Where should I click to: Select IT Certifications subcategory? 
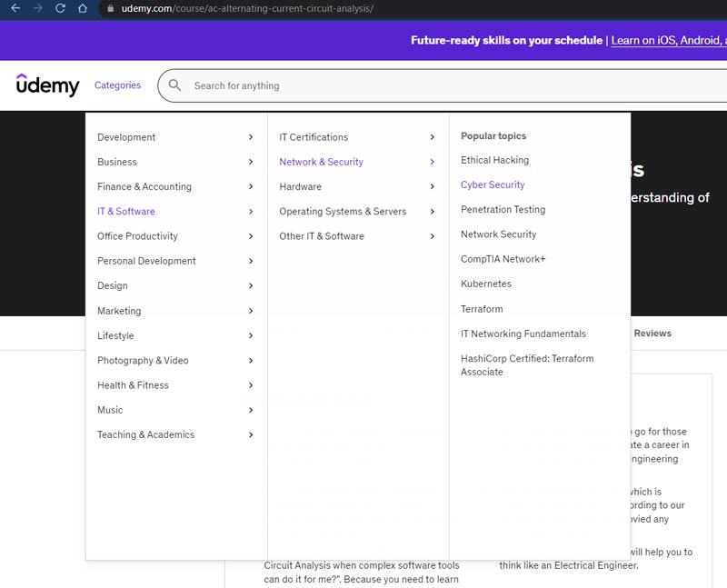point(314,137)
